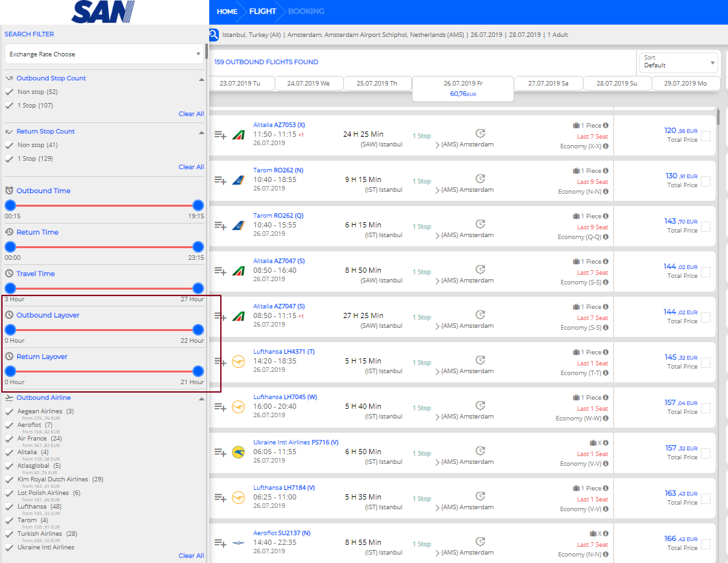Click Lufthansa logo on LH7045 flight row
The height and width of the screenshot is (563, 728).
[x=238, y=407]
